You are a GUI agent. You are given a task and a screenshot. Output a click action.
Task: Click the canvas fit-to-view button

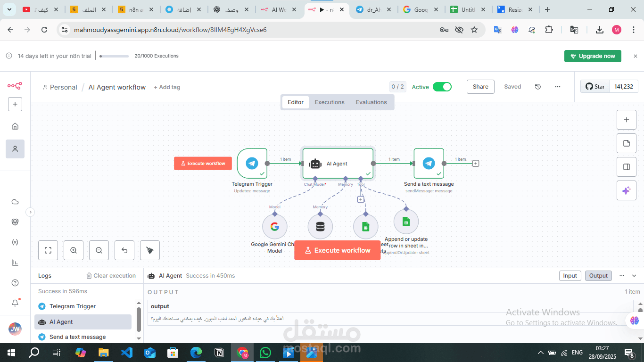click(48, 250)
